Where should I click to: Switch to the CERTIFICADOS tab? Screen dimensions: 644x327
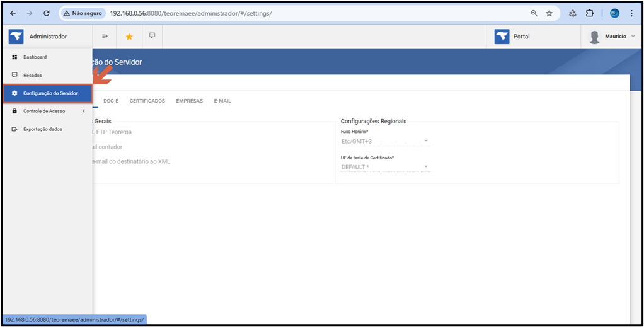click(x=147, y=101)
